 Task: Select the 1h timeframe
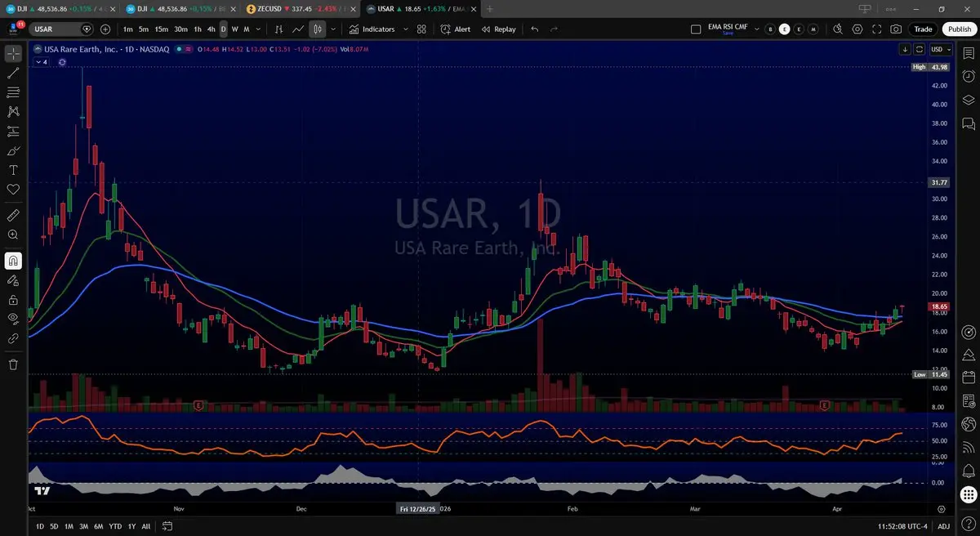[198, 29]
